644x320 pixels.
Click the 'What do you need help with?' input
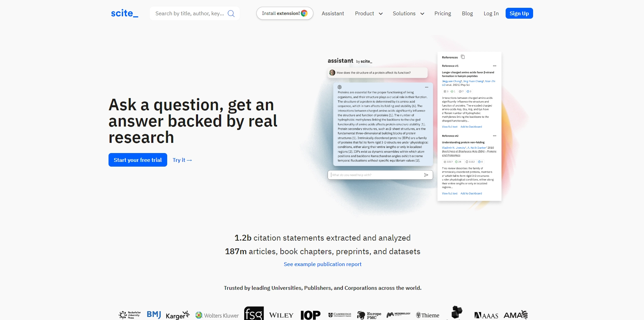coord(380,175)
